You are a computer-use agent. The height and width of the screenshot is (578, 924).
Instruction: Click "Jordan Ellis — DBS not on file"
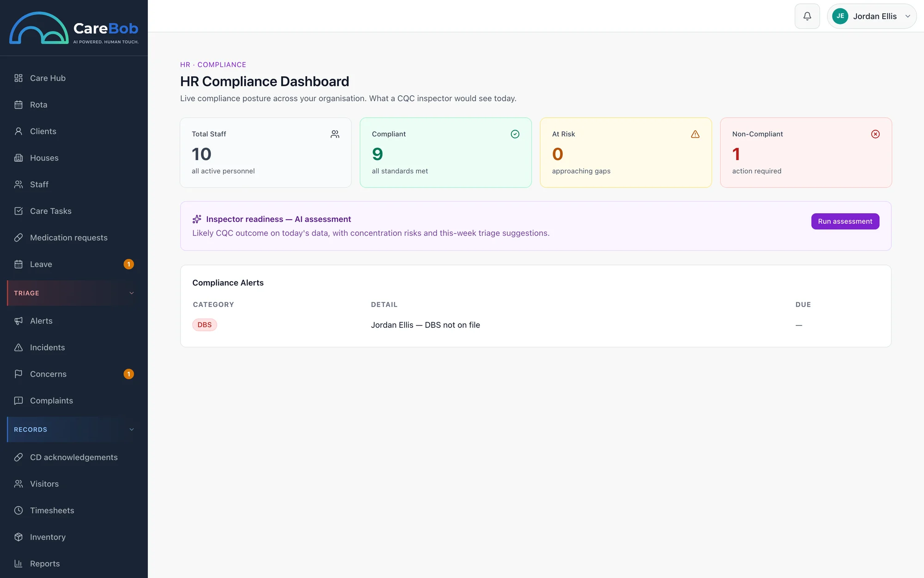[x=426, y=325]
